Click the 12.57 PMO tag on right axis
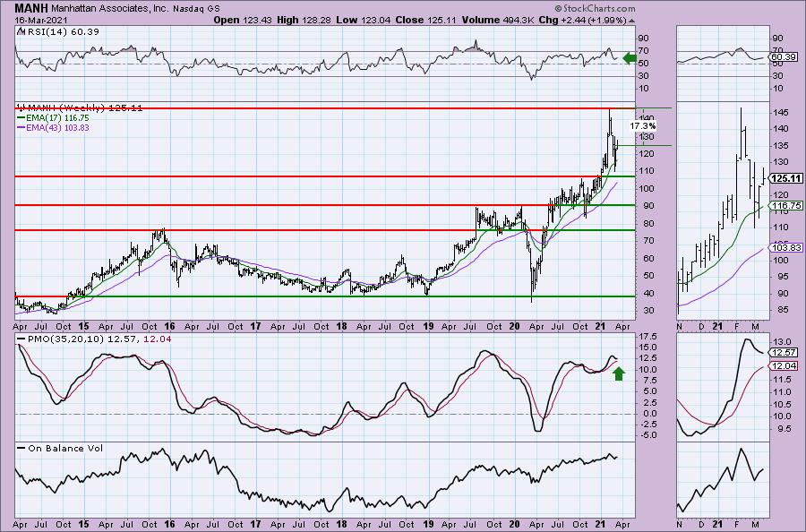806x532 pixels. click(784, 353)
